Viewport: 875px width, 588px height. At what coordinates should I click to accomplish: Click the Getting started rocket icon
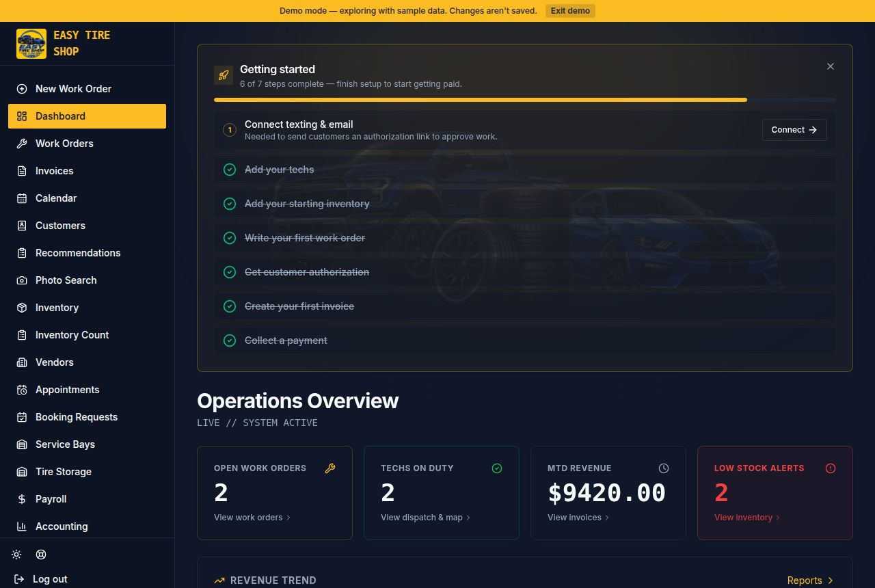(224, 75)
